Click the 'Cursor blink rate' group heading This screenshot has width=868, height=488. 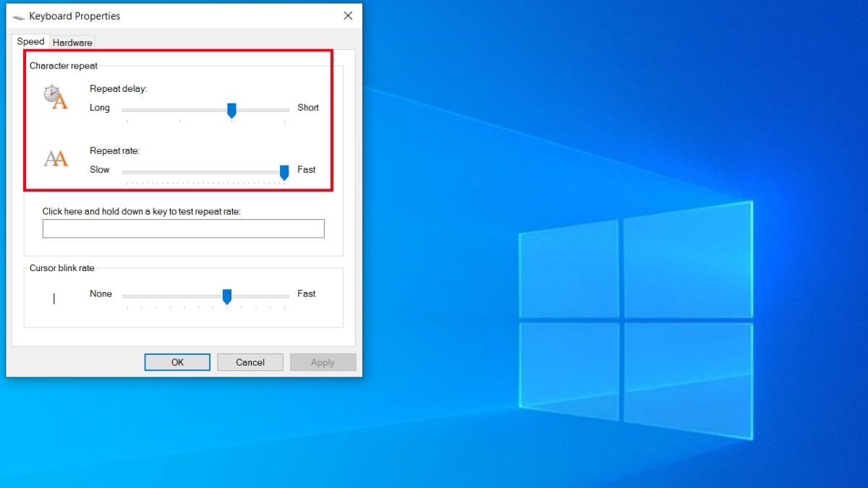click(x=62, y=268)
